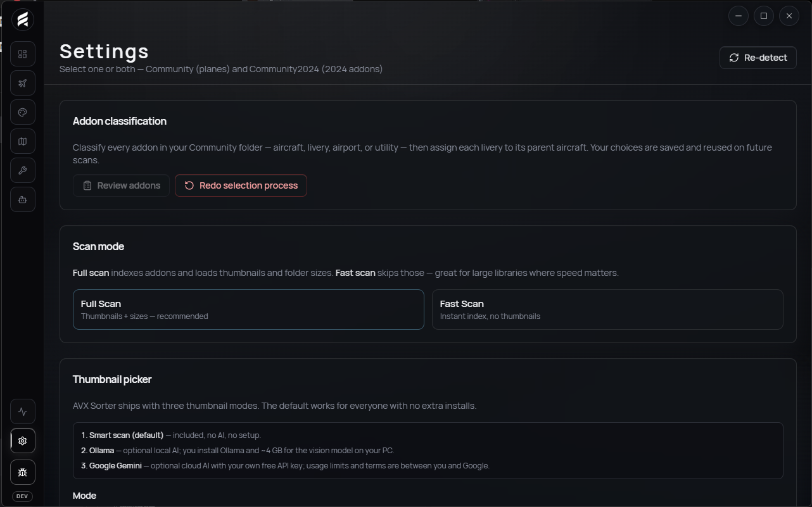The height and width of the screenshot is (507, 812).
Task: Click the Re-detect button
Action: [x=758, y=58]
